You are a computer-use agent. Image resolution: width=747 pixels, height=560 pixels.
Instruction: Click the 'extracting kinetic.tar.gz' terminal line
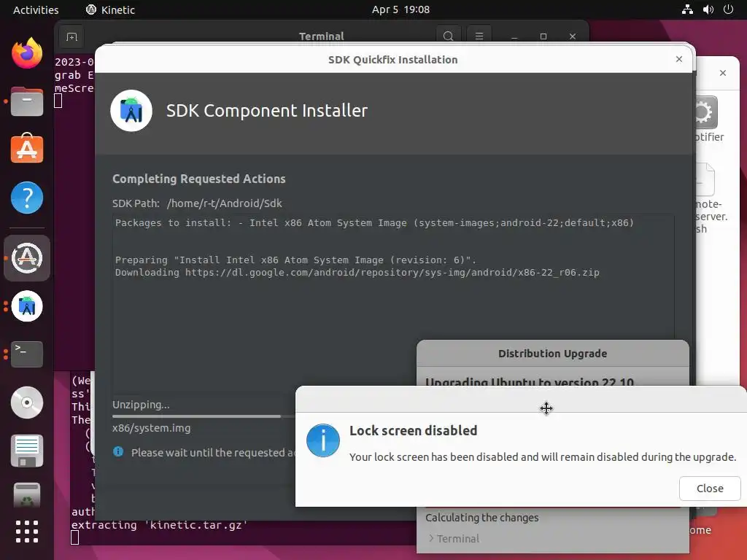pos(159,525)
